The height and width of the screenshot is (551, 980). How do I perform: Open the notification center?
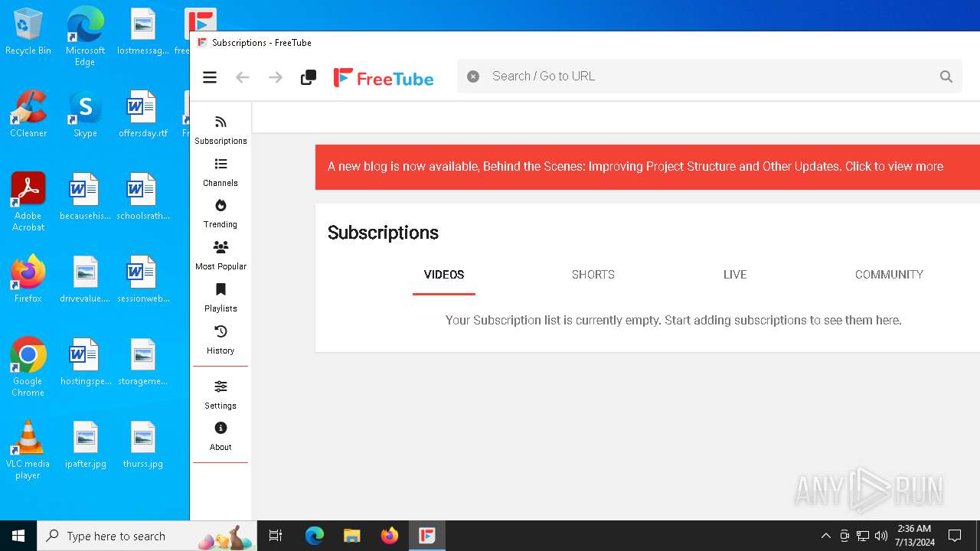955,536
